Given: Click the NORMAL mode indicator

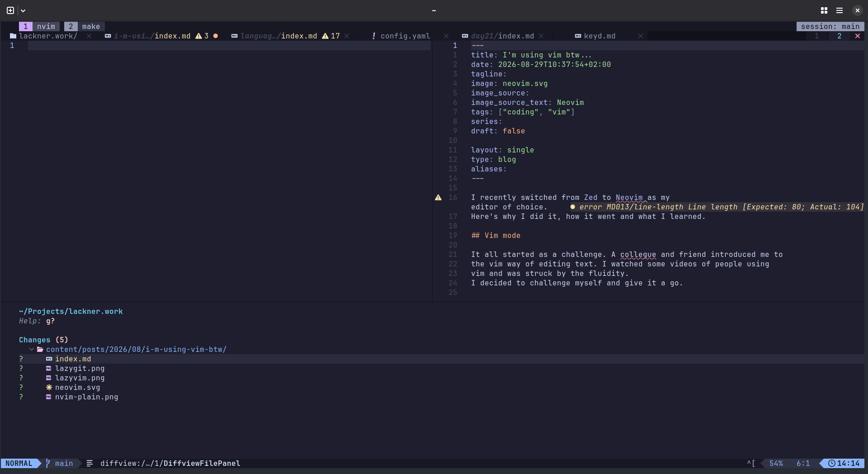Looking at the screenshot, I should click(x=19, y=463).
